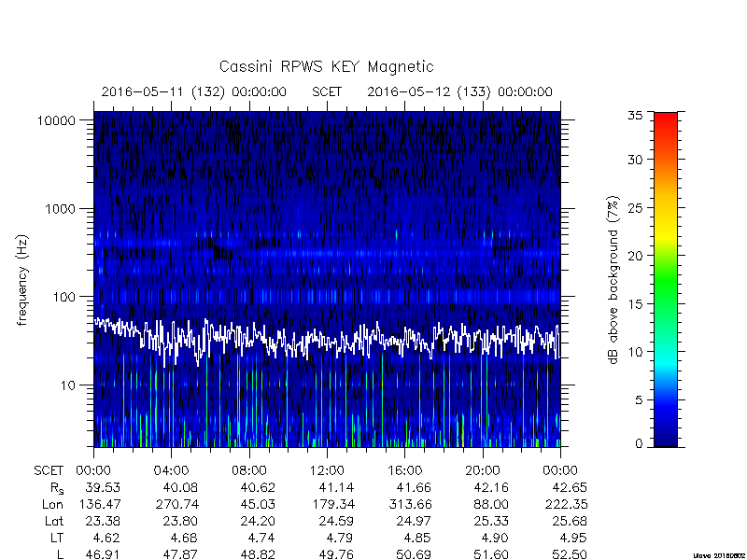Click the frequency (Hz) axis label
Image resolution: width=747 pixels, height=560 pixels.
coord(21,280)
